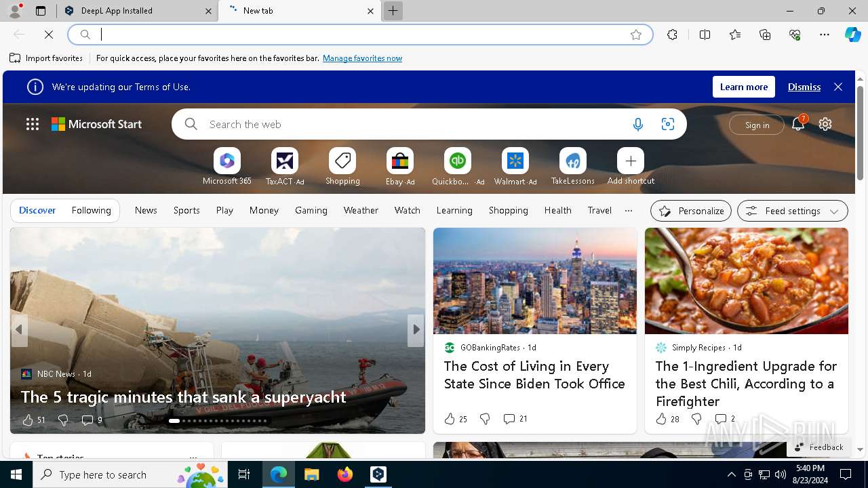Switch to DeepL App Installed tab
Viewport: 868px width, 488px height.
coord(137,11)
